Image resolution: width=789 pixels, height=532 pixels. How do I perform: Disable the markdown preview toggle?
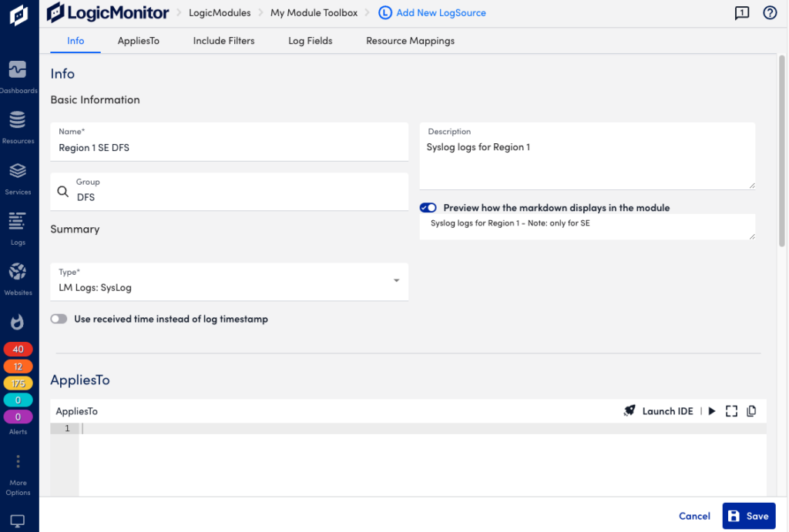coord(428,208)
